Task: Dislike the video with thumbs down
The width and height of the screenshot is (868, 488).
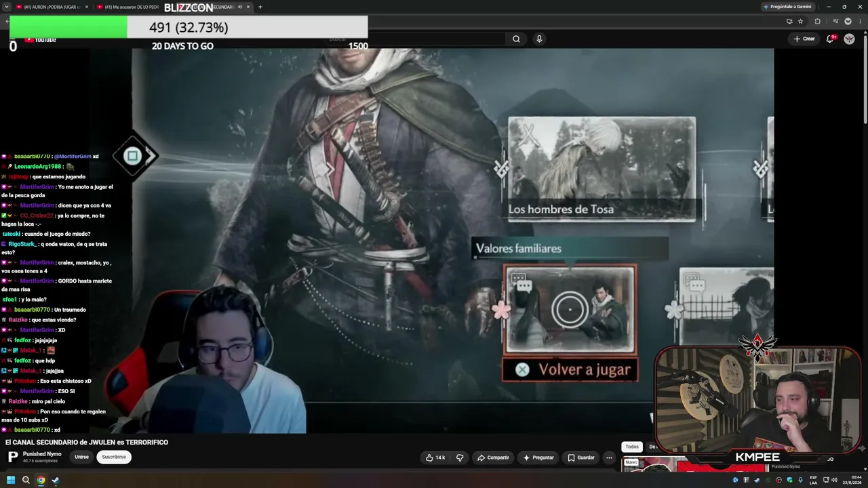Action: (460, 457)
